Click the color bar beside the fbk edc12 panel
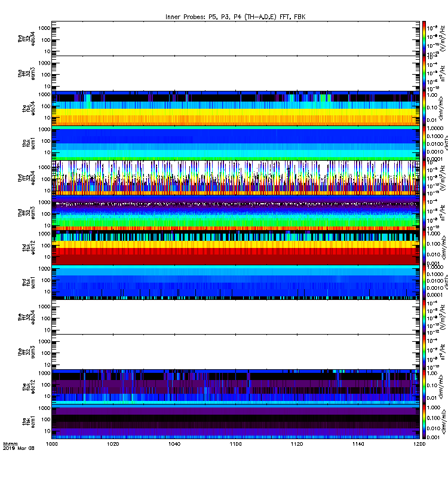448x478 pixels. click(x=424, y=387)
